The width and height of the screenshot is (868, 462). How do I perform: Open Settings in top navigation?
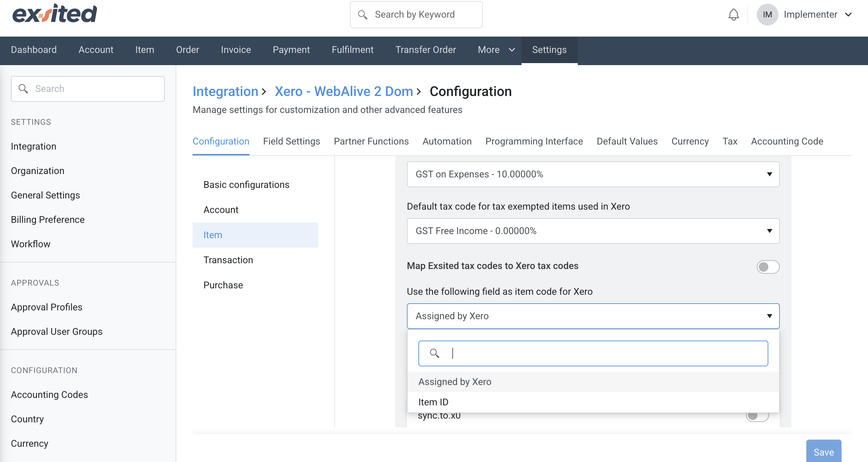click(549, 50)
